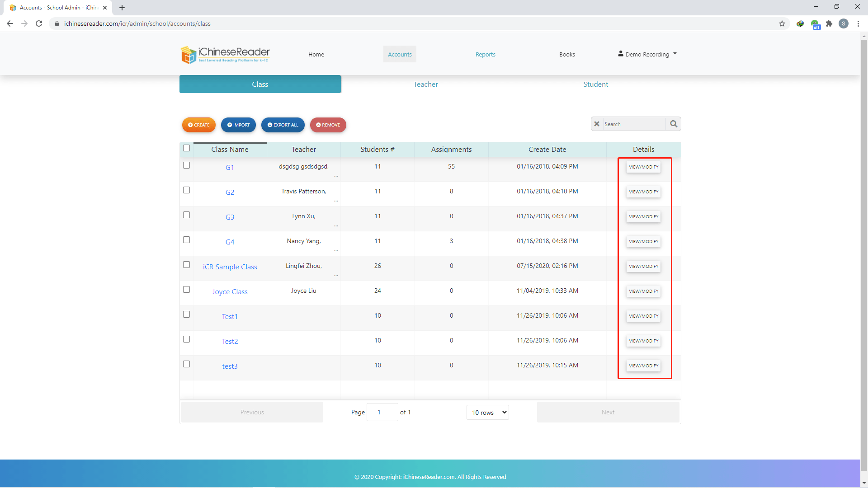Open Chrome three-dot menu

coord(858,23)
